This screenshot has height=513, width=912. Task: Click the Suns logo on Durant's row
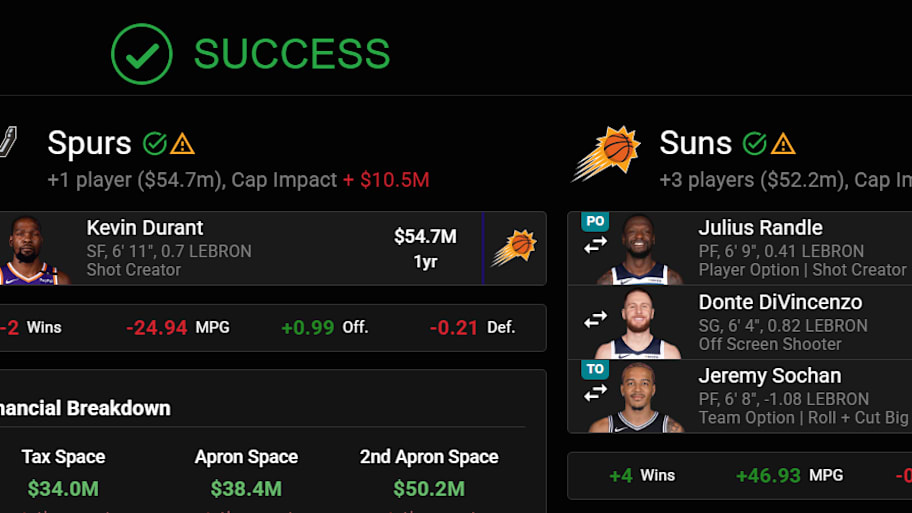point(514,248)
